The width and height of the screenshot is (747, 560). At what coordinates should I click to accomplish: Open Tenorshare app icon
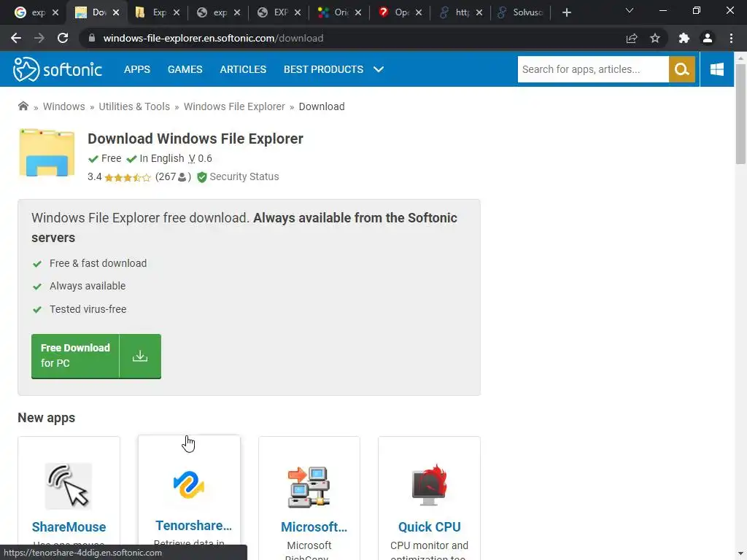(x=189, y=485)
